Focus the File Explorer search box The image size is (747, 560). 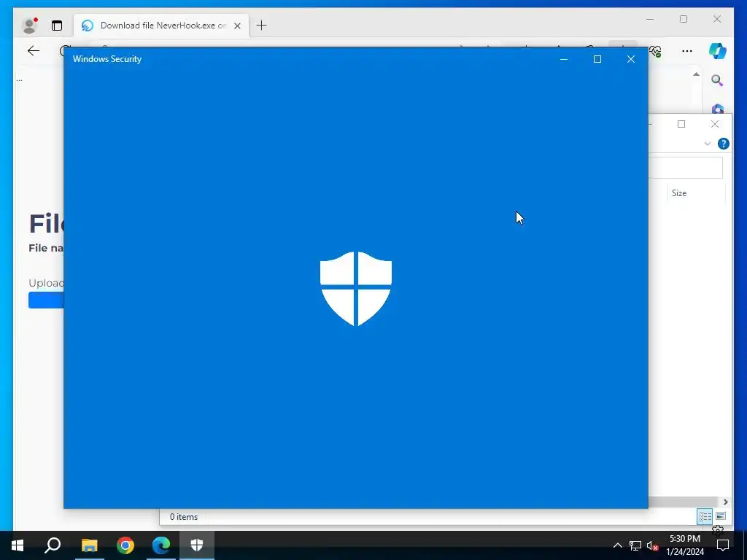(686, 168)
